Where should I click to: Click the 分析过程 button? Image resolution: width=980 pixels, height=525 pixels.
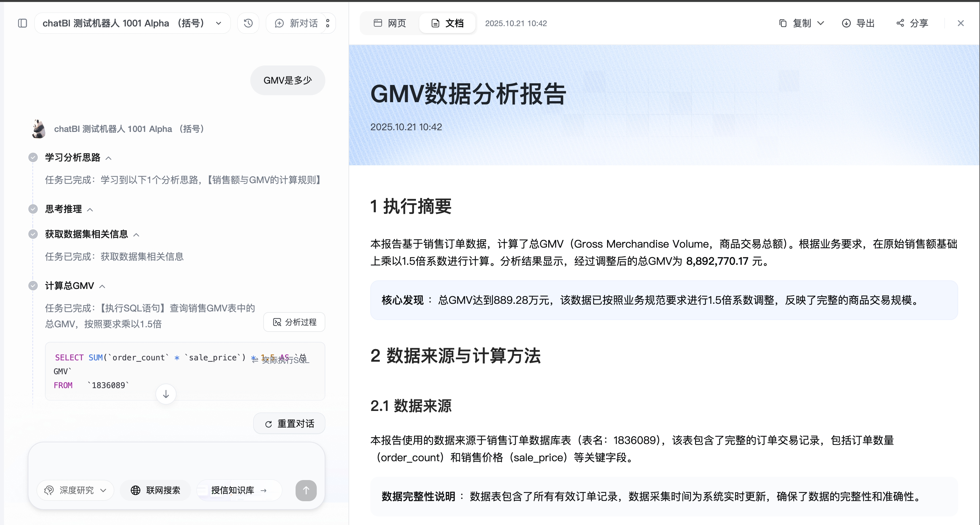(x=295, y=322)
